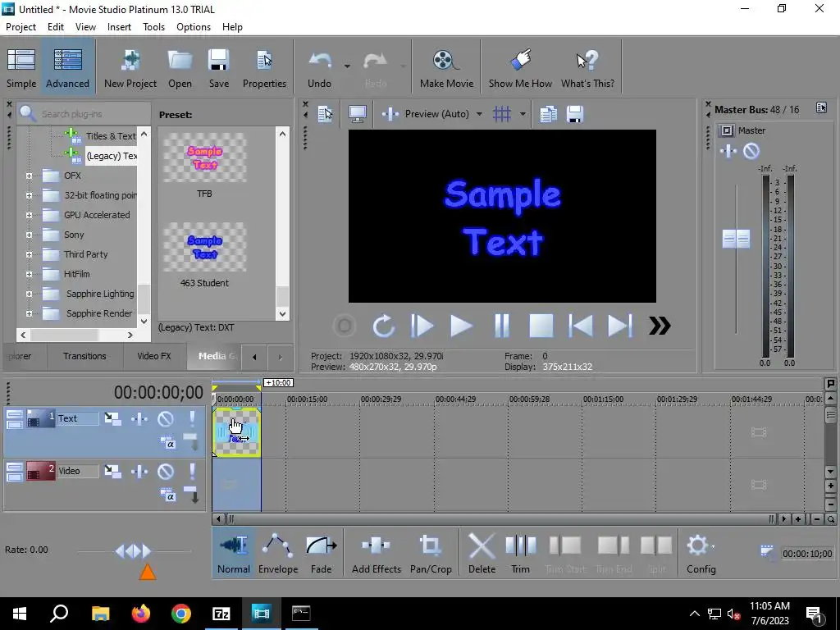Click Add Effects button

pyautogui.click(x=376, y=554)
